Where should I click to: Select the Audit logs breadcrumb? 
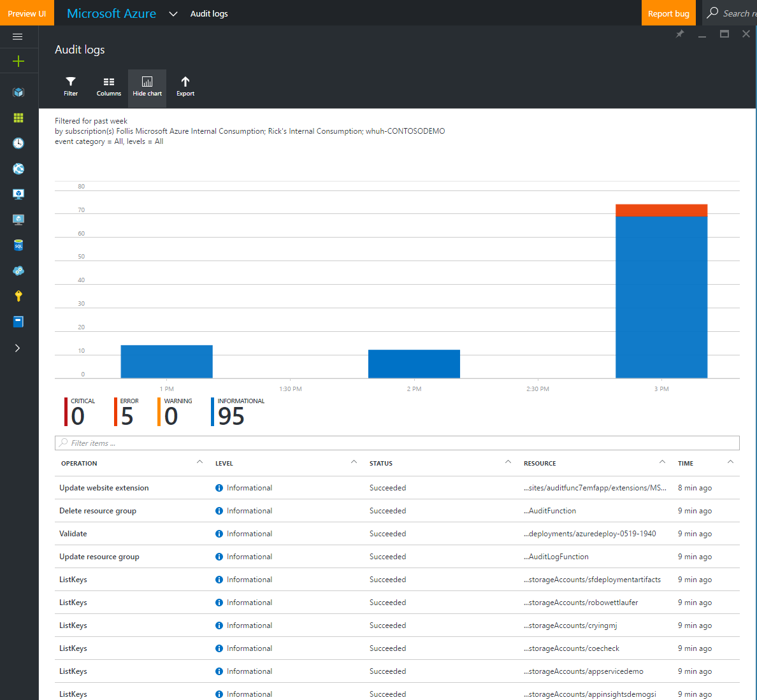tap(209, 13)
